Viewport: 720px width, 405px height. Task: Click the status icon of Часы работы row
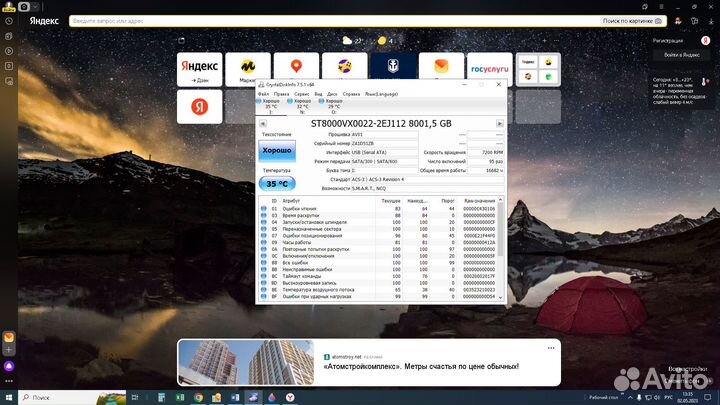point(264,242)
